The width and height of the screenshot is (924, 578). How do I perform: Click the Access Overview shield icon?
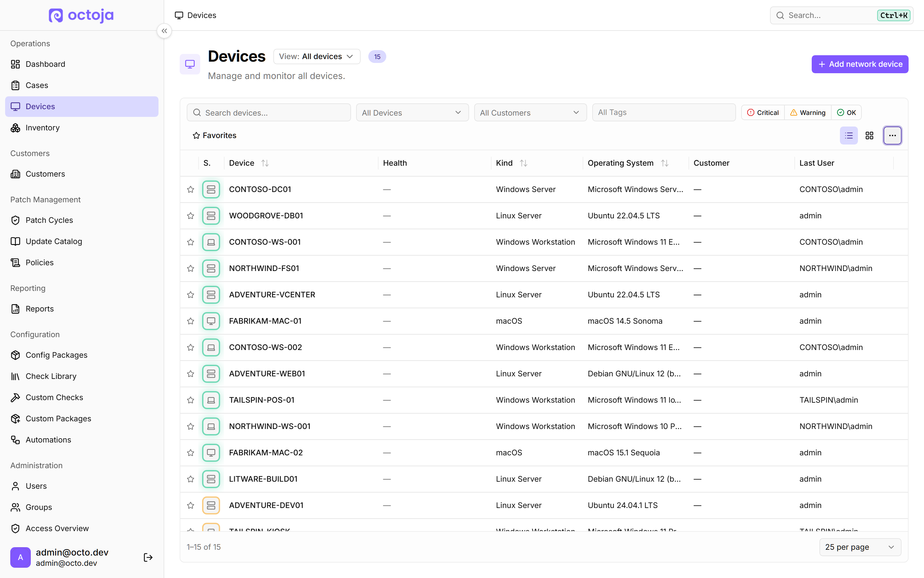pos(15,529)
